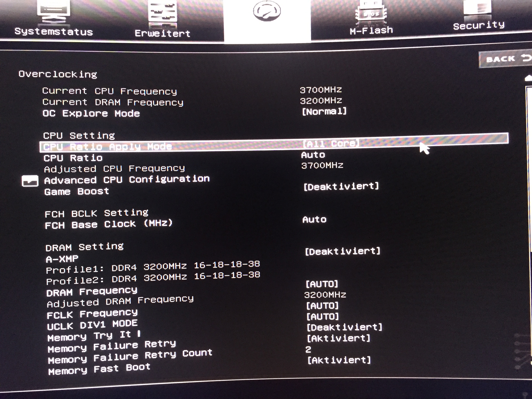Viewport: 532px width, 399px height.
Task: Open CPU Ratio Apply Mode All Core dropdown
Action: (x=331, y=144)
